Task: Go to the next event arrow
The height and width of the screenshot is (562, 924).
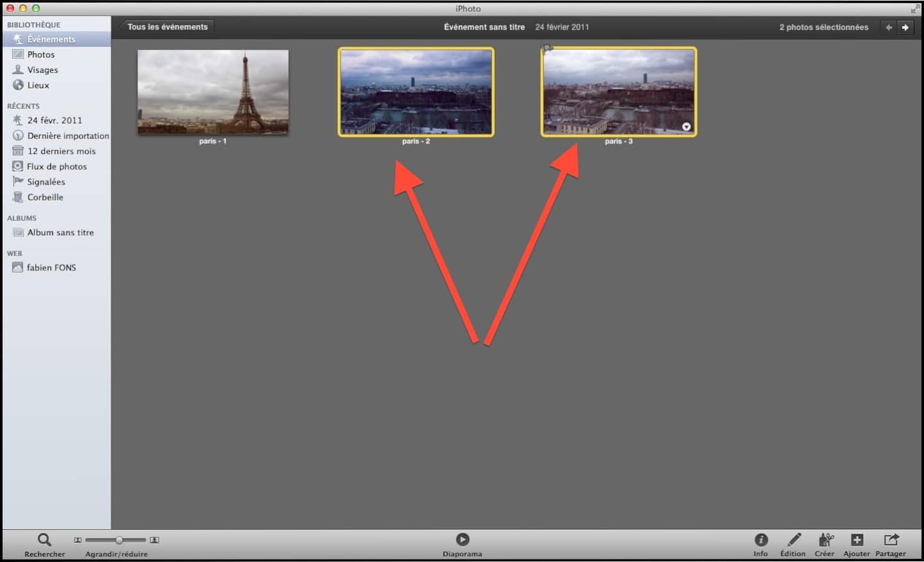Action: 905,27
